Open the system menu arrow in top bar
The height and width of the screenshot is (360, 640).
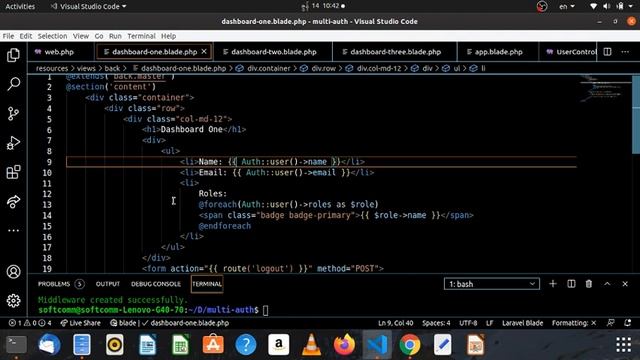click(x=631, y=6)
